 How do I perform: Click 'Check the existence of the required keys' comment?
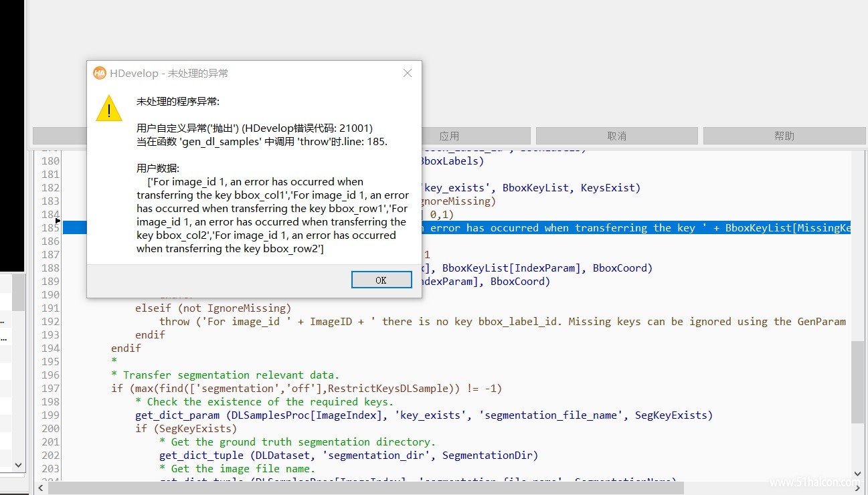pyautogui.click(x=264, y=402)
